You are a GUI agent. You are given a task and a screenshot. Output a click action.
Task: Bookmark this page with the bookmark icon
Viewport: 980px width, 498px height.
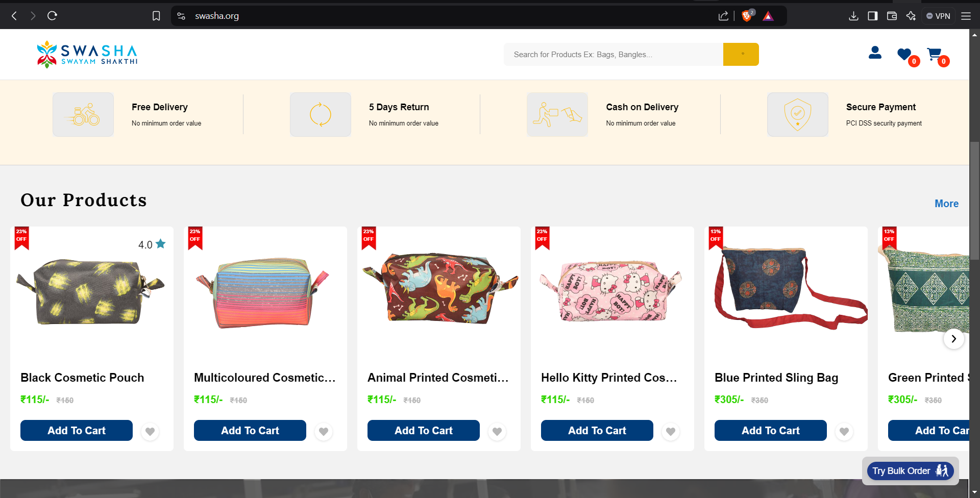pos(156,16)
